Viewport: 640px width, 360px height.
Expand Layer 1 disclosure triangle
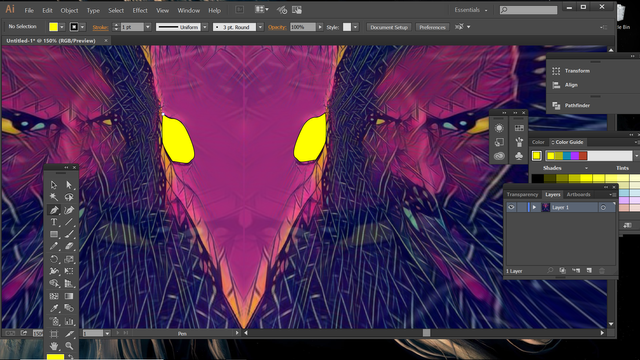(x=534, y=207)
